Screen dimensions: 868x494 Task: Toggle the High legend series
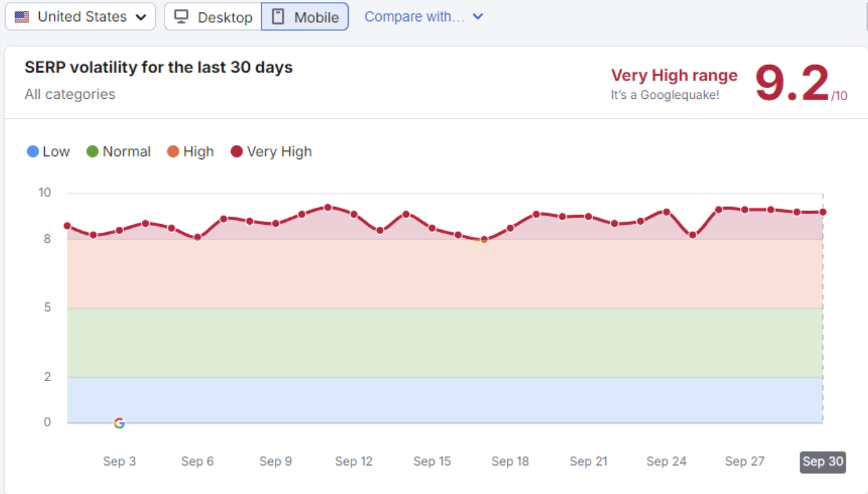pos(190,152)
